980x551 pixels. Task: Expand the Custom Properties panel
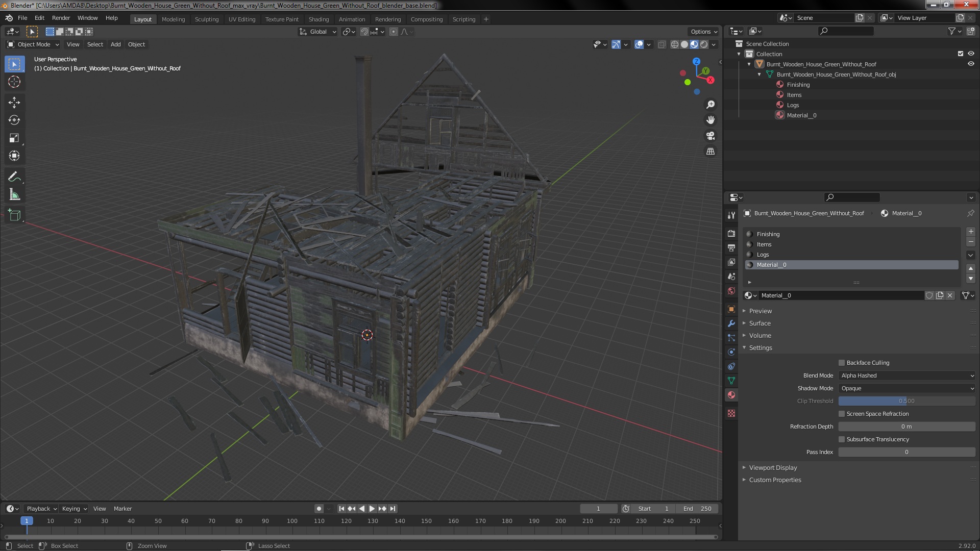(775, 480)
